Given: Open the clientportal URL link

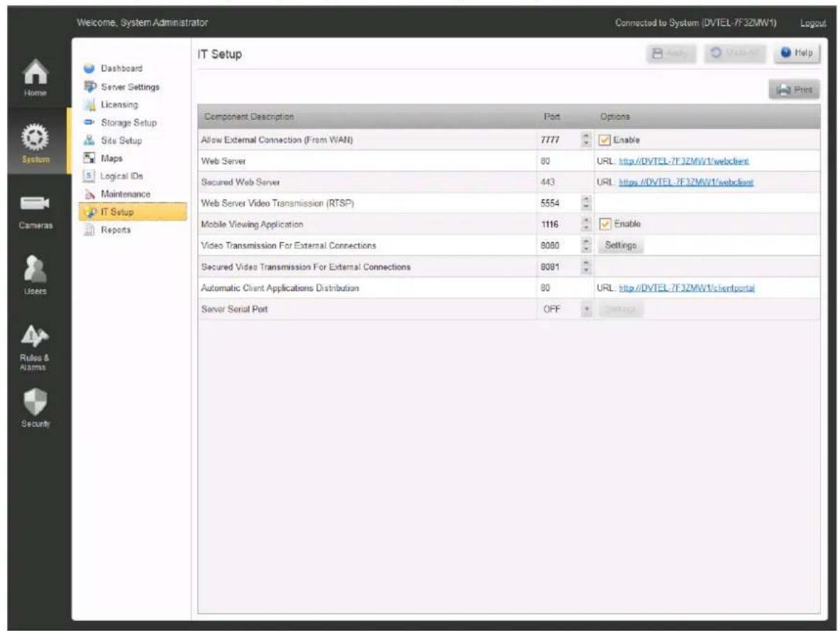Looking at the screenshot, I should pyautogui.click(x=686, y=288).
